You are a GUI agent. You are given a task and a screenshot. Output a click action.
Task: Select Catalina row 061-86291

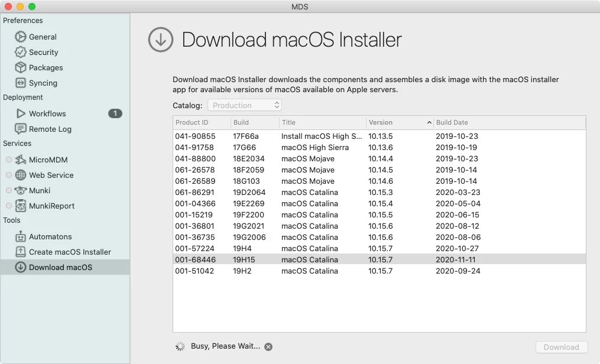(x=379, y=192)
